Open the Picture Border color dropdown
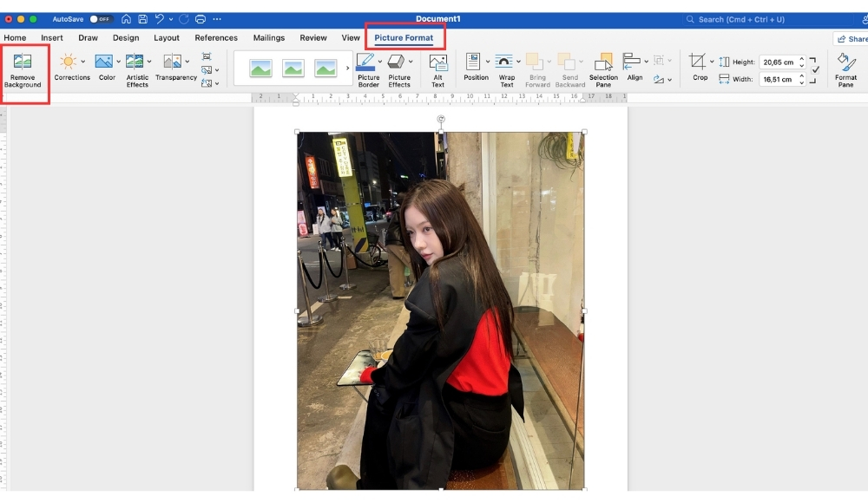The image size is (868, 503). coord(379,62)
